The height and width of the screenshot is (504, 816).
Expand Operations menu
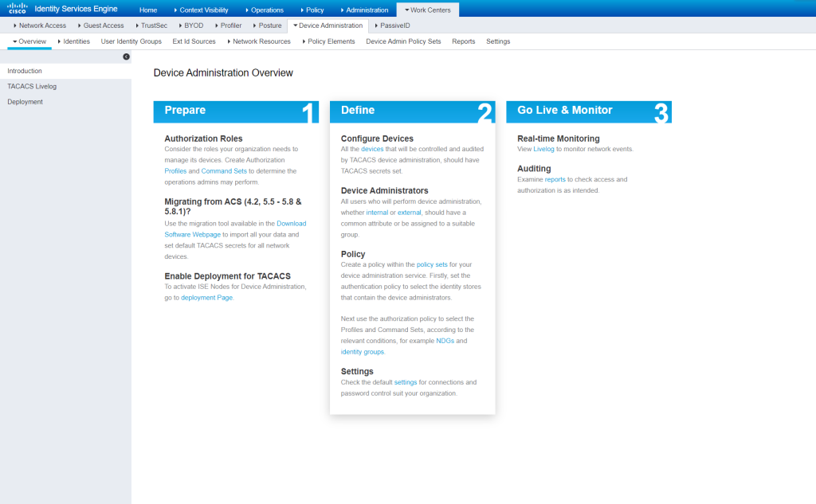click(x=265, y=10)
